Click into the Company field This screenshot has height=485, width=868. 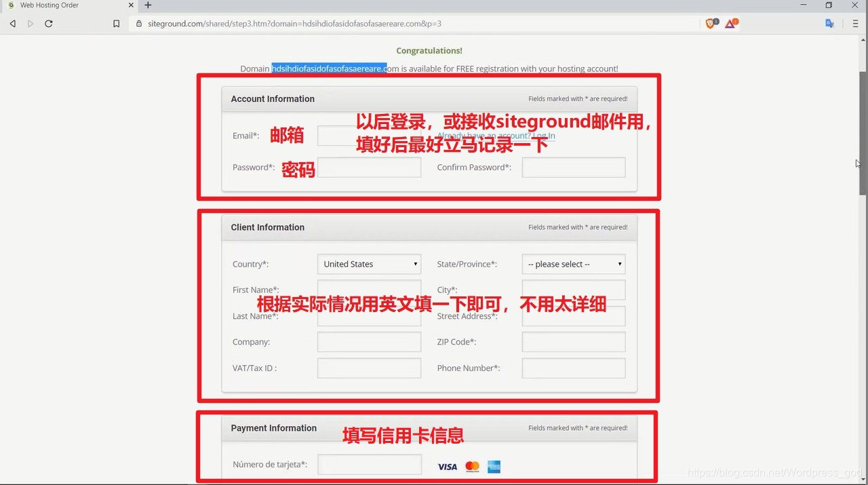[x=369, y=342]
